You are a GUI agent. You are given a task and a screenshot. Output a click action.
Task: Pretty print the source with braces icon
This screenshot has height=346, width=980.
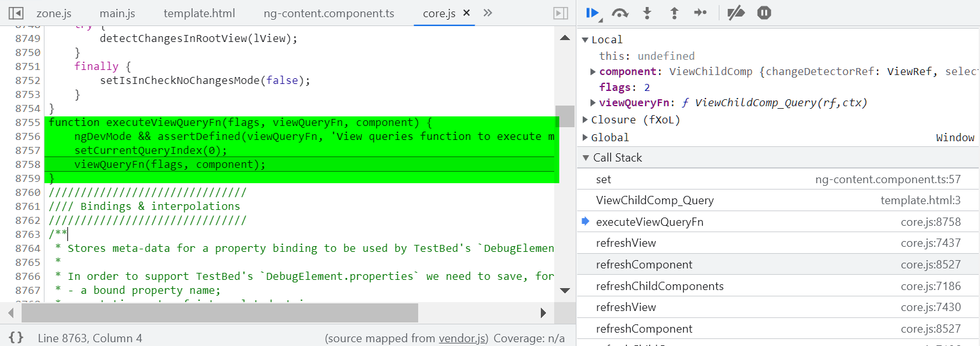tap(16, 338)
